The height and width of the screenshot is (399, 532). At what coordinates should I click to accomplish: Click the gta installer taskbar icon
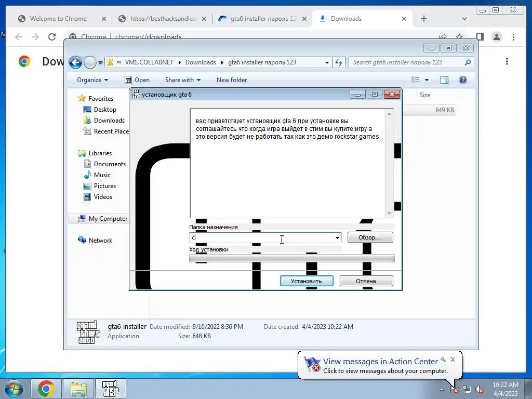(x=111, y=389)
